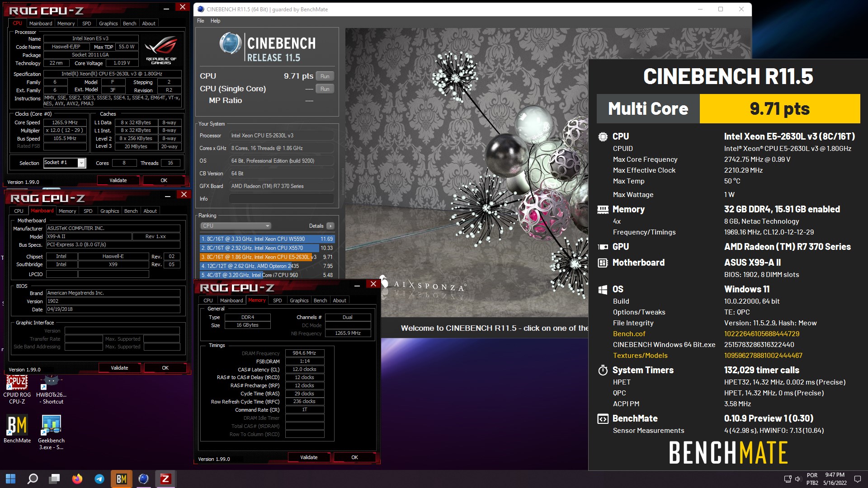Switch to ROG CPU-Z taskbar icon
The height and width of the screenshot is (488, 868).
pyautogui.click(x=165, y=479)
